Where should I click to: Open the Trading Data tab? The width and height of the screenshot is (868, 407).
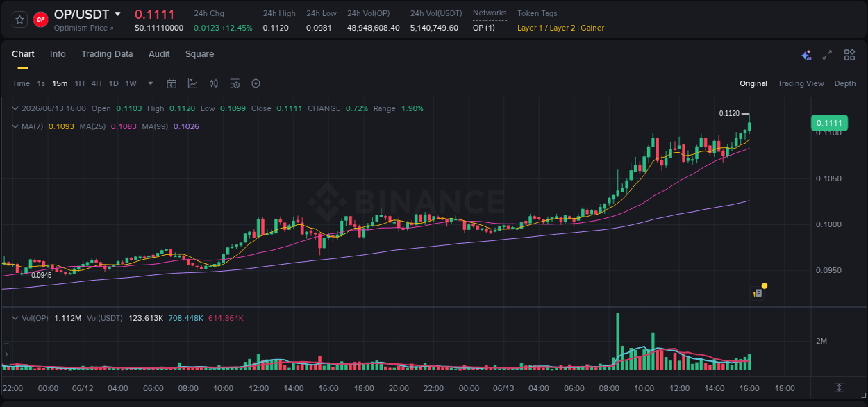point(107,54)
